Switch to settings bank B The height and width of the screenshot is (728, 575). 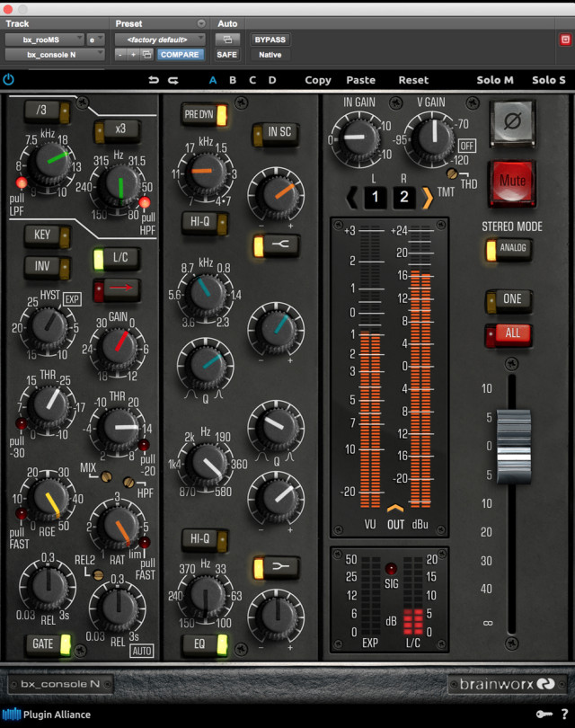point(233,80)
